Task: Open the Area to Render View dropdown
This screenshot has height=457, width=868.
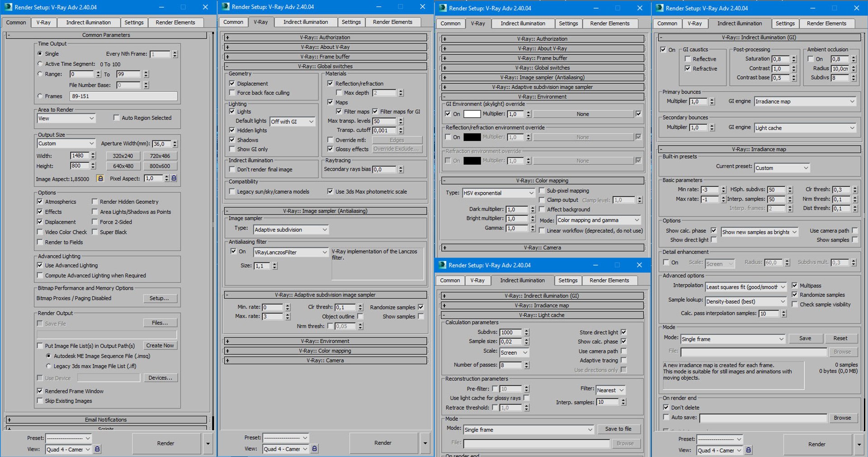Action: [x=66, y=119]
